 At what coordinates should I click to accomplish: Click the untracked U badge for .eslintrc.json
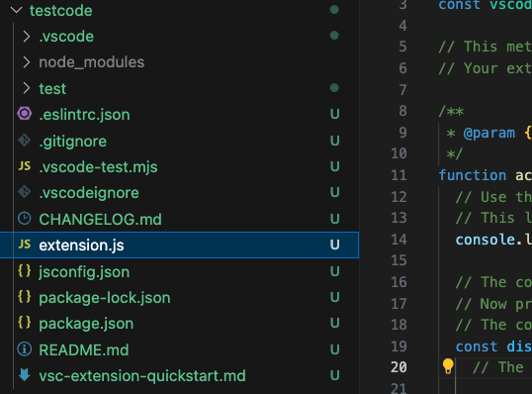335,114
